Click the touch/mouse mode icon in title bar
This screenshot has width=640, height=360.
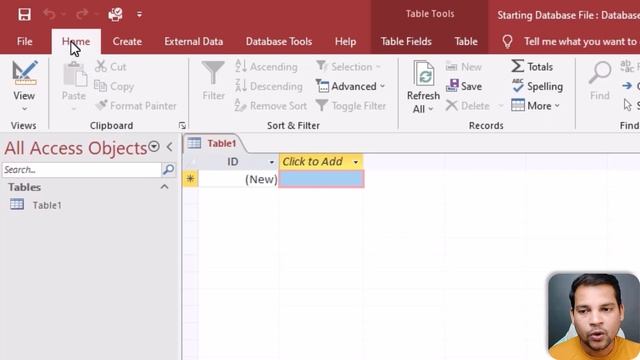[116, 15]
